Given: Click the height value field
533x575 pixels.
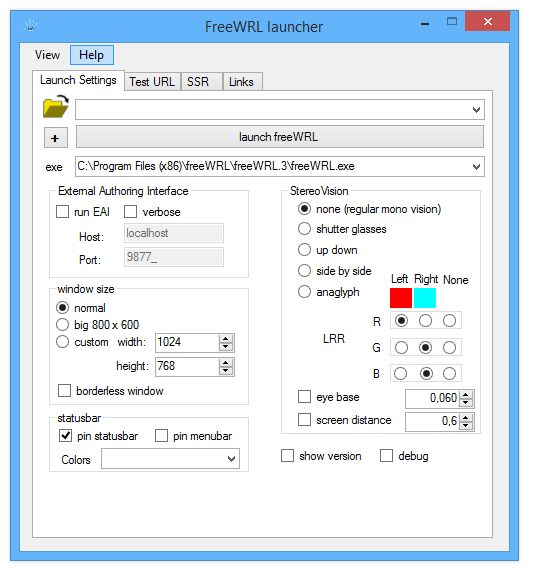Looking at the screenshot, I should pos(187,367).
